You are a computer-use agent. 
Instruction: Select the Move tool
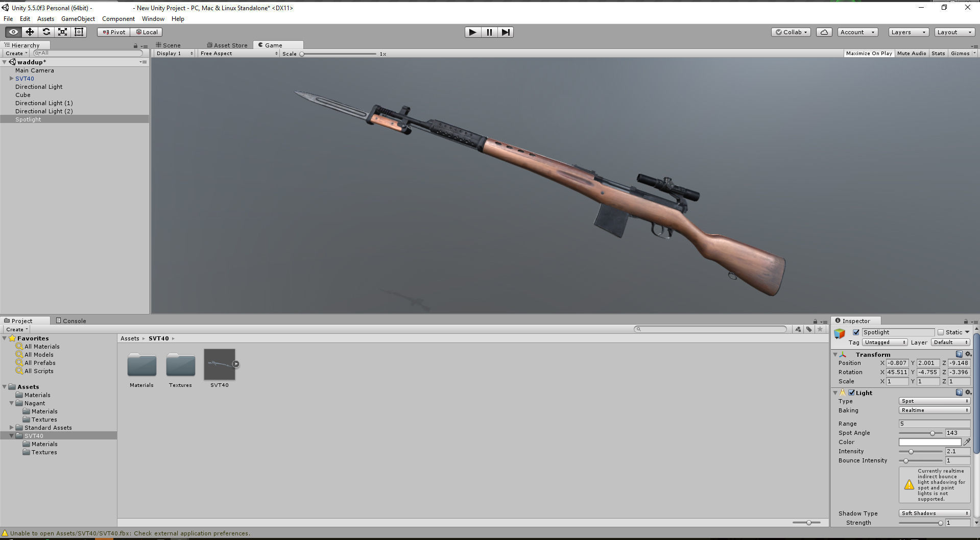30,32
